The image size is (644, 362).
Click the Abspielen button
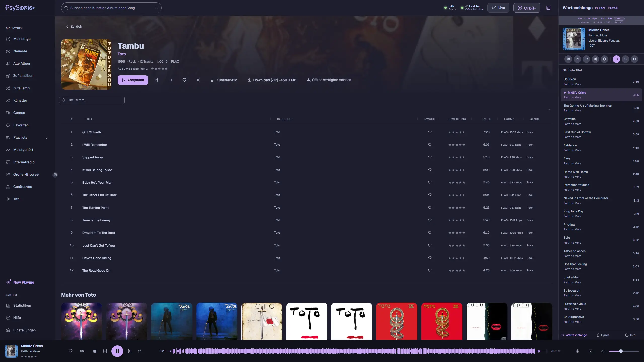click(x=133, y=80)
